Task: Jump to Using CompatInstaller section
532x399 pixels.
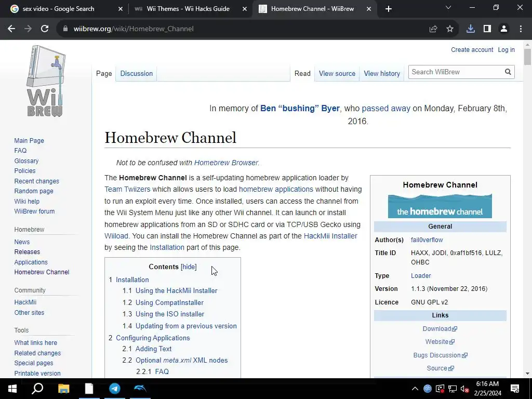Action: coord(169,302)
